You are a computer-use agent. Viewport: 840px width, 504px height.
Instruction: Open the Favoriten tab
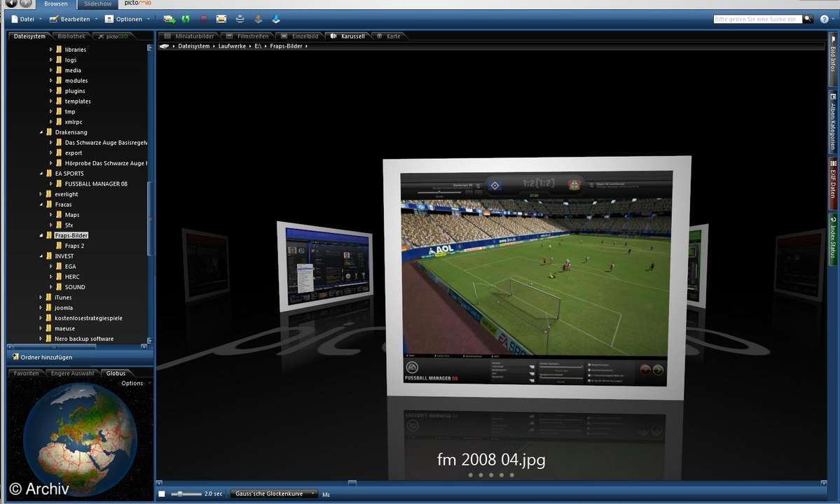27,374
